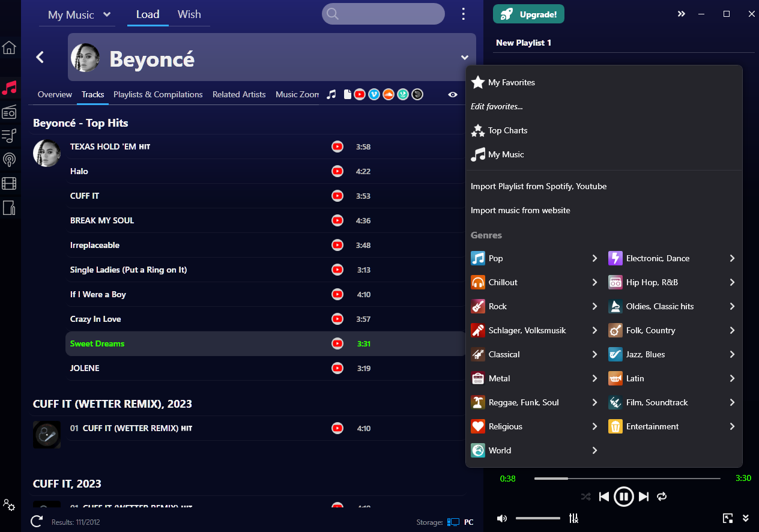
Task: Expand World genre submenu arrow
Action: coord(594,450)
